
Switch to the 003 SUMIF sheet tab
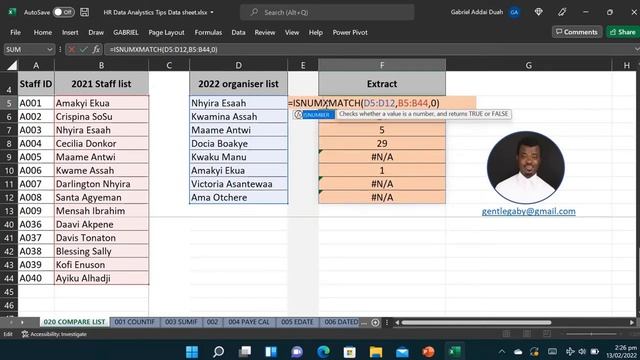181,322
